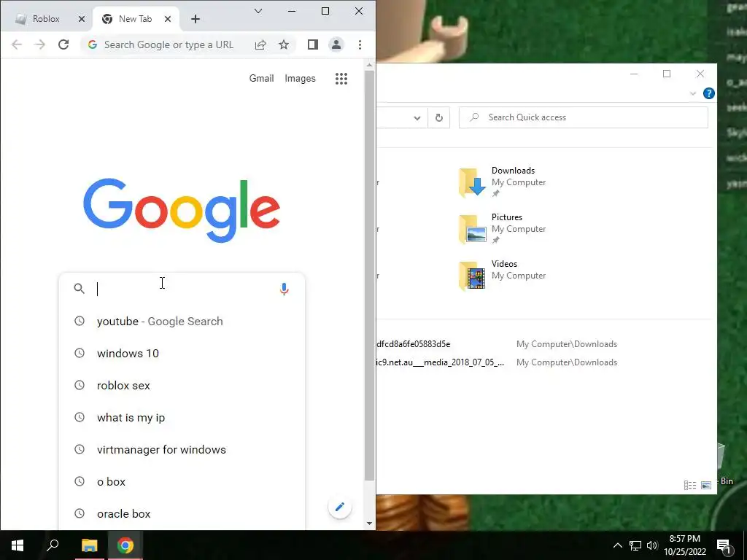Open volume control tray icon

(651, 545)
